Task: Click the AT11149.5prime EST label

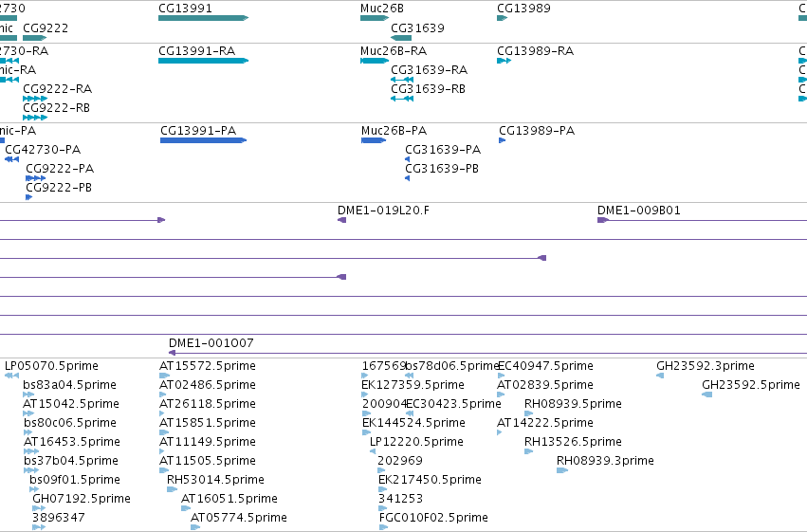Action: (x=208, y=442)
